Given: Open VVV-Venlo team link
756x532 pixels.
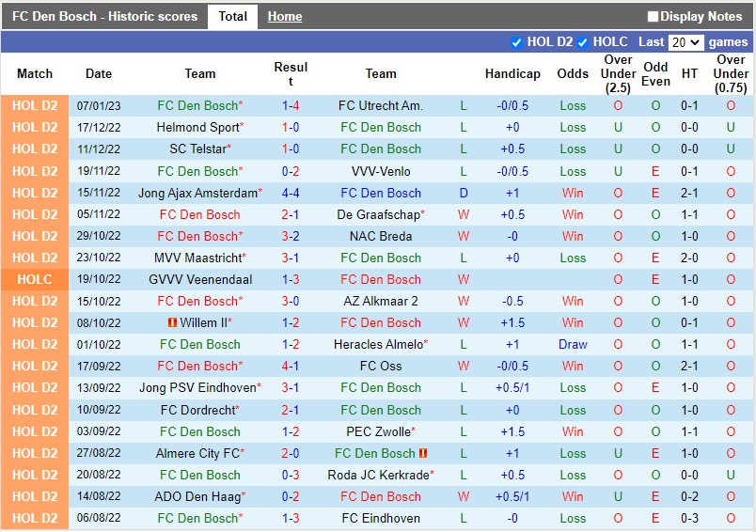Looking at the screenshot, I should [x=381, y=171].
